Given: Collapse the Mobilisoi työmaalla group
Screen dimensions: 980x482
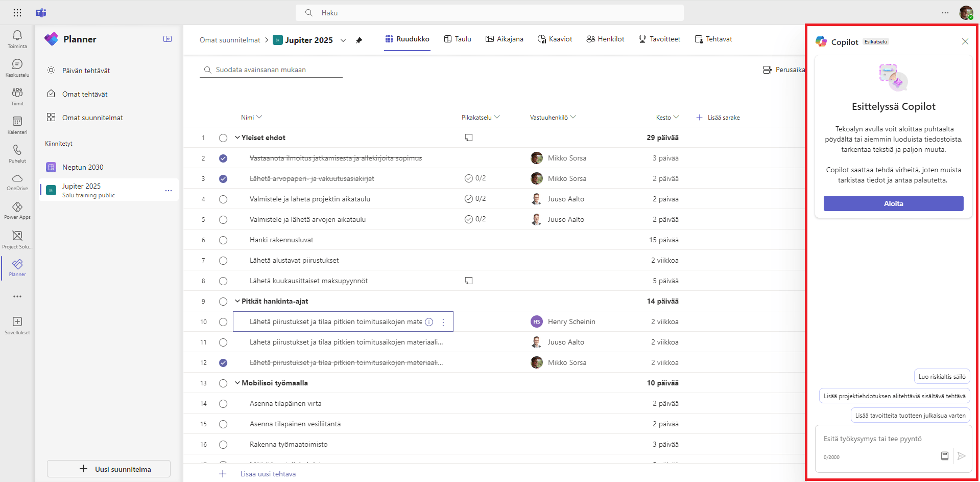Looking at the screenshot, I should [237, 383].
